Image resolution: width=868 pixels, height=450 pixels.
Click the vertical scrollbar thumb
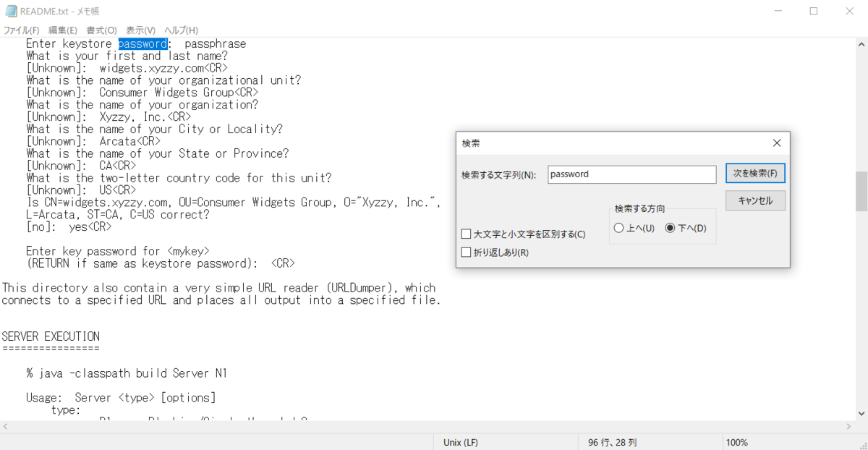[861, 190]
